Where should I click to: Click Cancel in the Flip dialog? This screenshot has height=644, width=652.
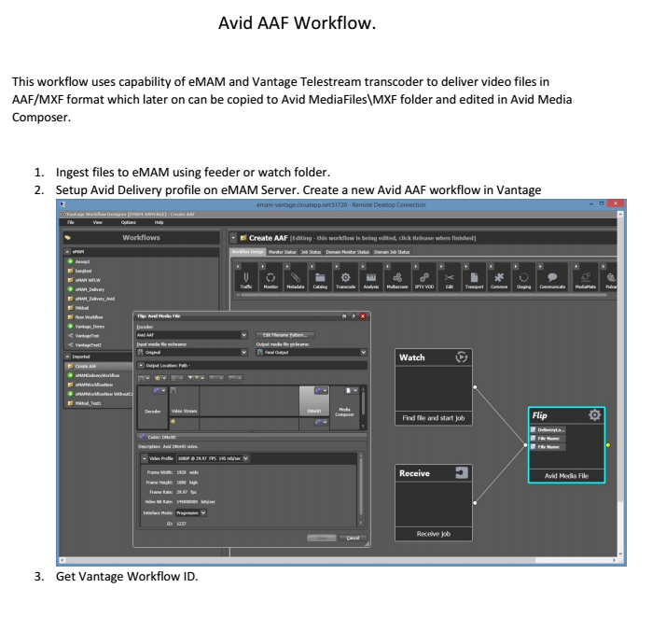(353, 538)
